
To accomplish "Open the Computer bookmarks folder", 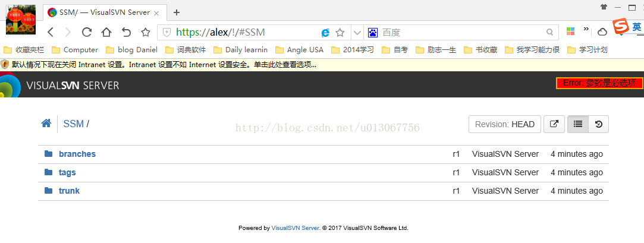I will click(x=75, y=50).
